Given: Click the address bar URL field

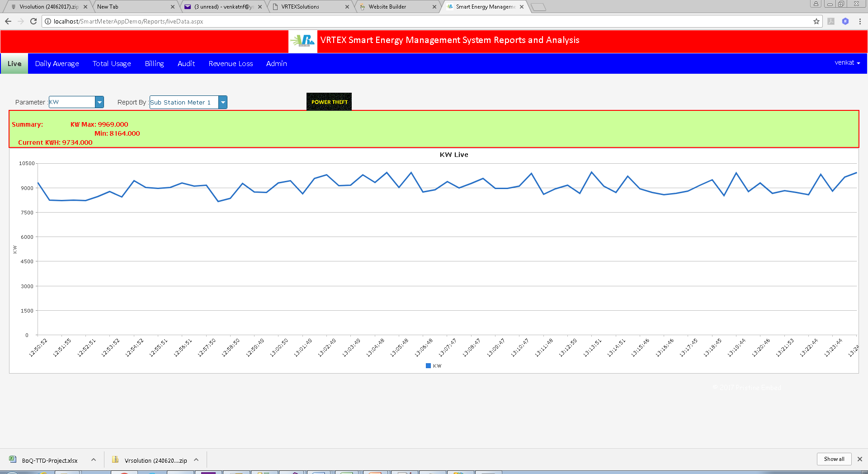Looking at the screenshot, I should point(407,21).
